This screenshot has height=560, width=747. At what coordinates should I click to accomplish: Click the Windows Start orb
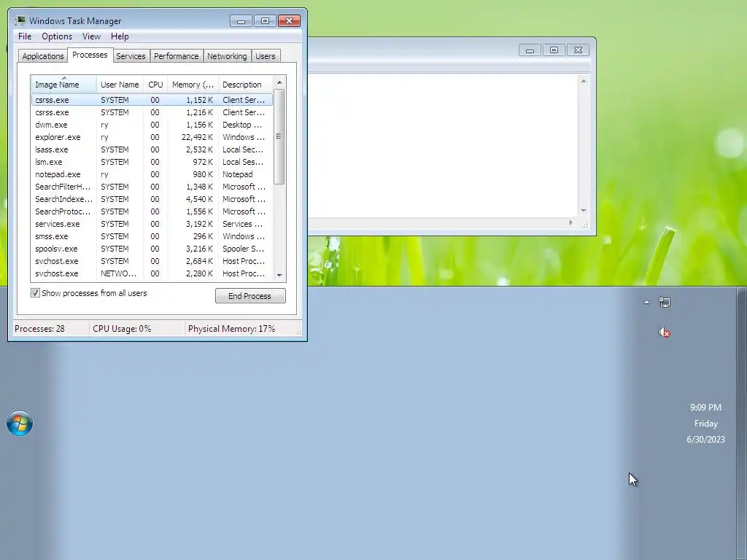(20, 422)
